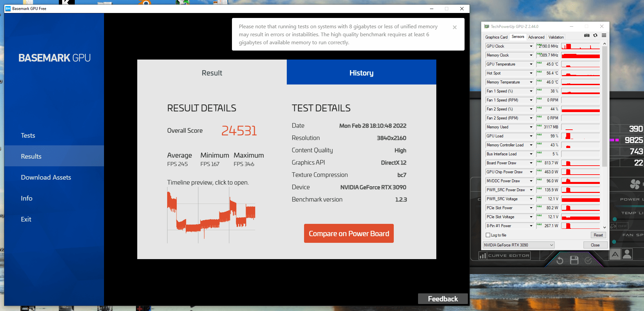Click the scroll-down arrow in GPU-Z sensors
The height and width of the screenshot is (311, 644).
point(604,227)
